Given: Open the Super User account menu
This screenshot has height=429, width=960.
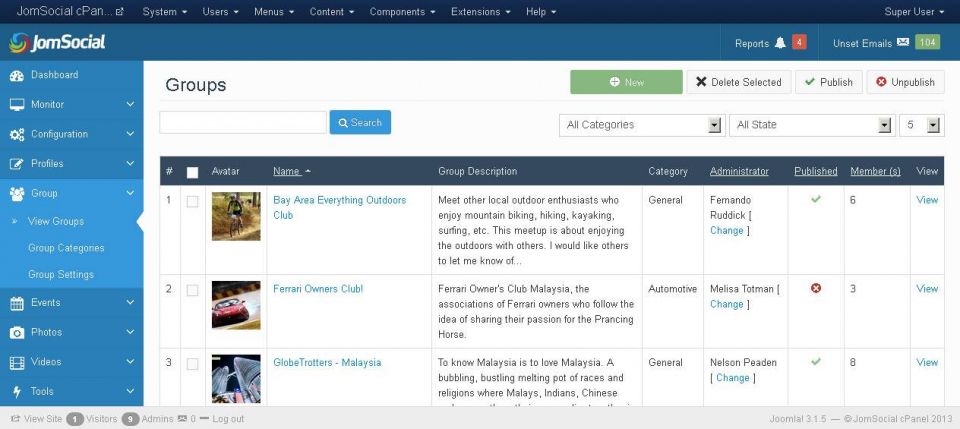Looking at the screenshot, I should click(913, 12).
